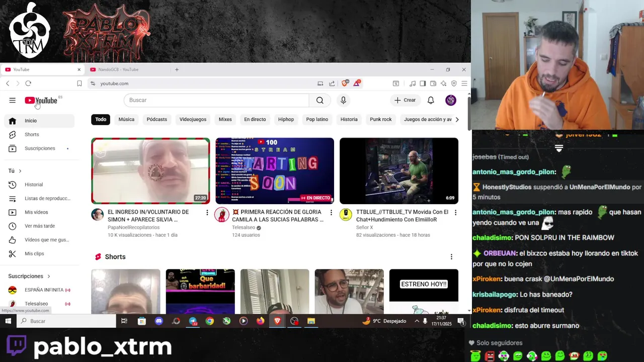644x362 pixels.
Task: Start voice search with microphone icon
Action: (343, 100)
